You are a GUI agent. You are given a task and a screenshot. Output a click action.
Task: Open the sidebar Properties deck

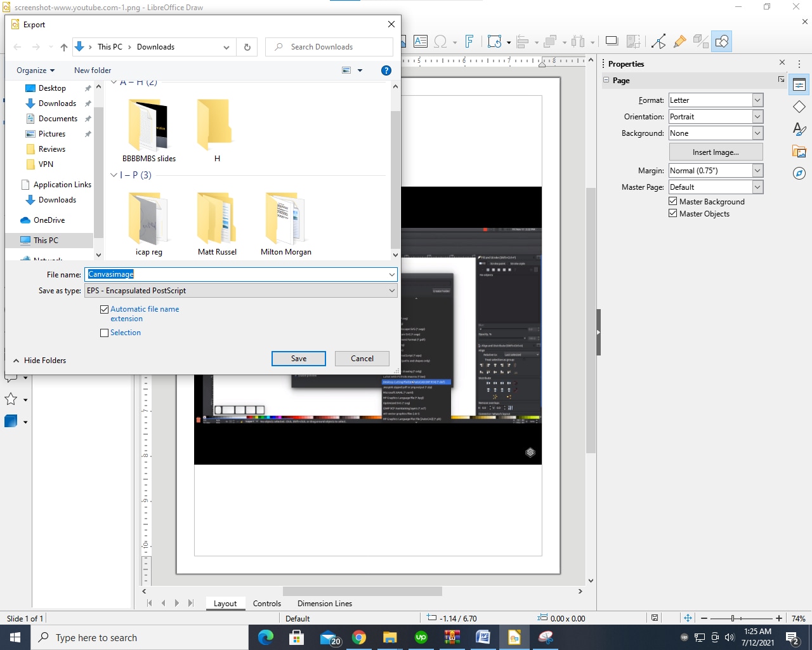[799, 84]
